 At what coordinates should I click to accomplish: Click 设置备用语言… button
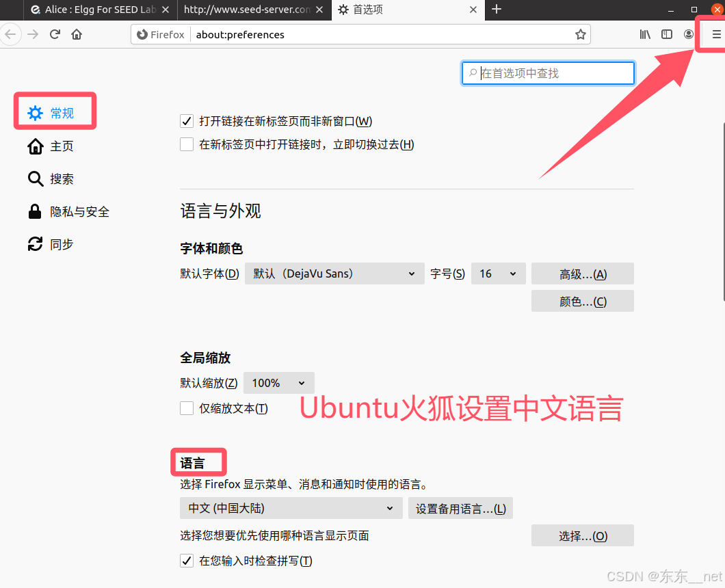pyautogui.click(x=460, y=509)
